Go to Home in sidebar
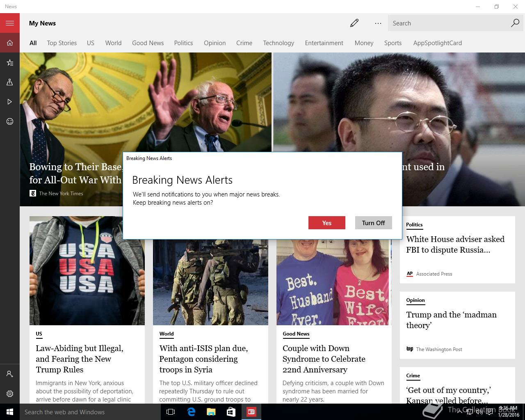Screen dimensions: 525x420 [x=10, y=43]
